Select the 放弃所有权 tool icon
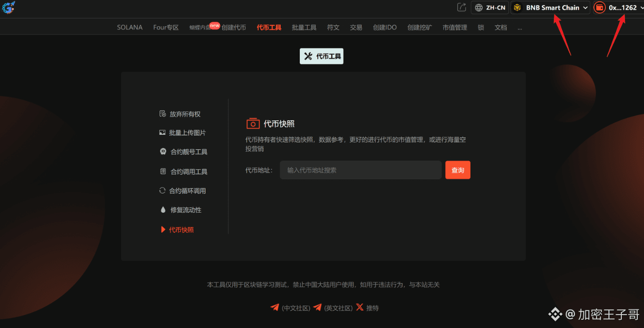This screenshot has height=328, width=644. coord(162,114)
